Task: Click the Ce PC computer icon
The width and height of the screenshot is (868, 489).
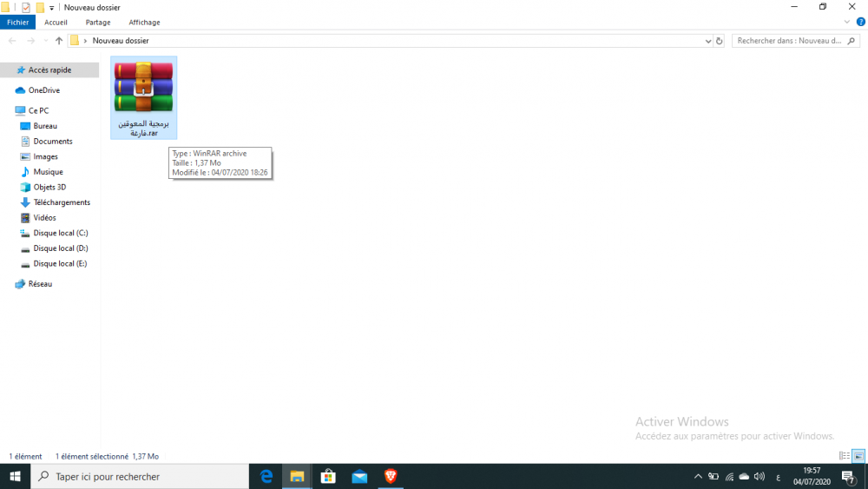Action: pyautogui.click(x=21, y=111)
